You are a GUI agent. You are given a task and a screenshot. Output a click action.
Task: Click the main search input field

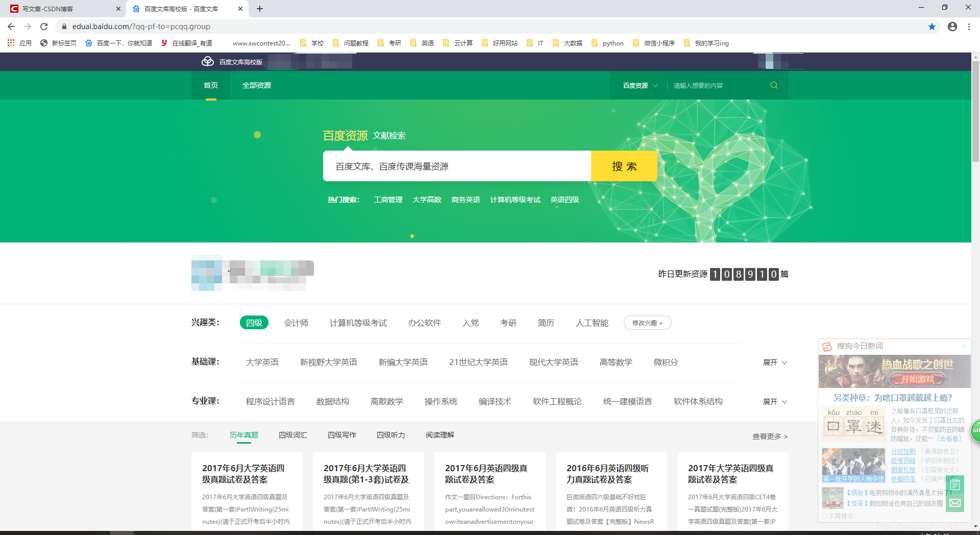(x=457, y=166)
